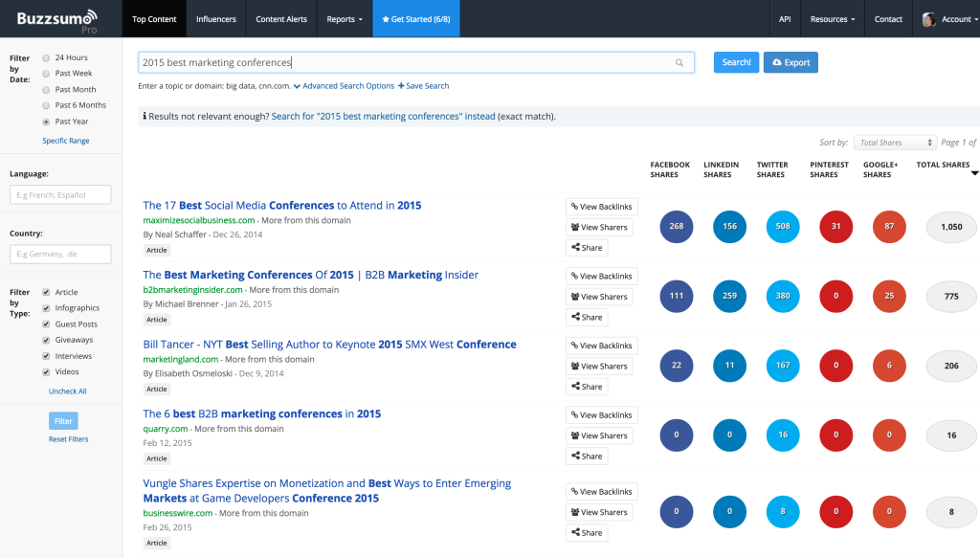Click total shares bubble showing 775
Image resolution: width=980 pixels, height=558 pixels.
[951, 296]
